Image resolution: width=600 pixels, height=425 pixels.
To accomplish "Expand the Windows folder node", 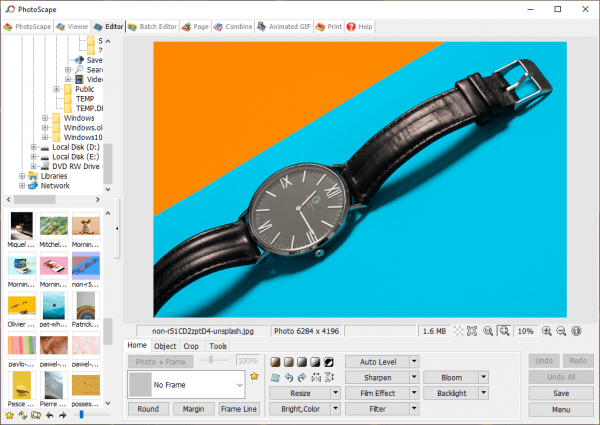I will [x=45, y=118].
